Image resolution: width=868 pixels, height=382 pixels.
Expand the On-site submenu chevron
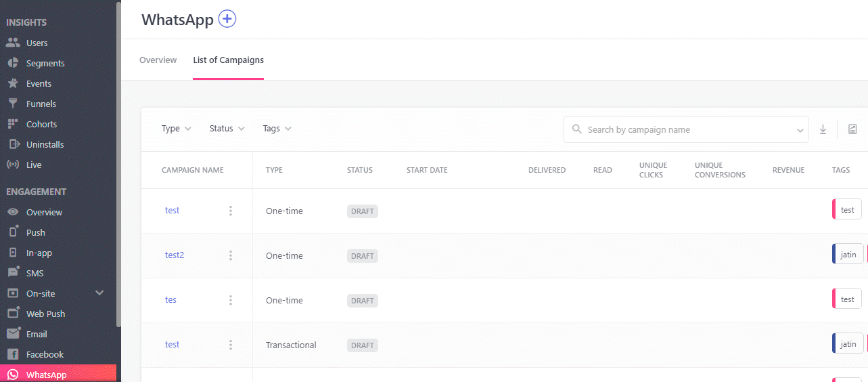pos(99,293)
